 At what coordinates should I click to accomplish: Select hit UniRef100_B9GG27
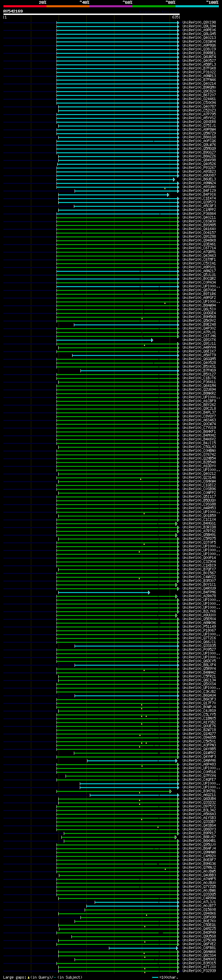pos(199,153)
